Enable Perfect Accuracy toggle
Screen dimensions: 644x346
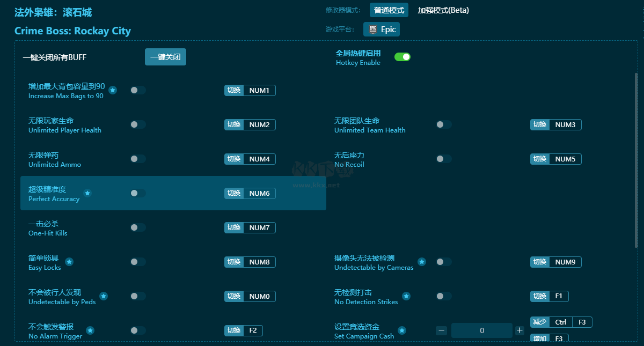138,193
